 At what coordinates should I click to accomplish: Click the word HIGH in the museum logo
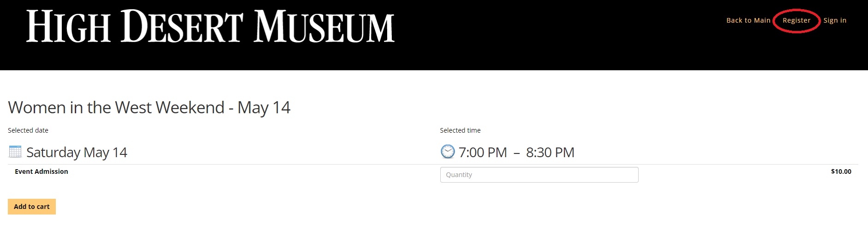coord(68,27)
